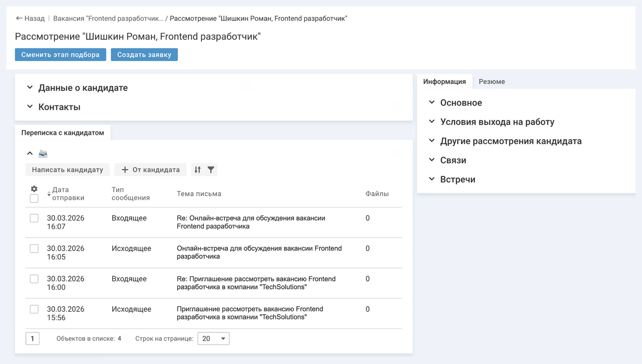Check the 16:07 incoming message row
The image size is (642, 364).
click(34, 218)
